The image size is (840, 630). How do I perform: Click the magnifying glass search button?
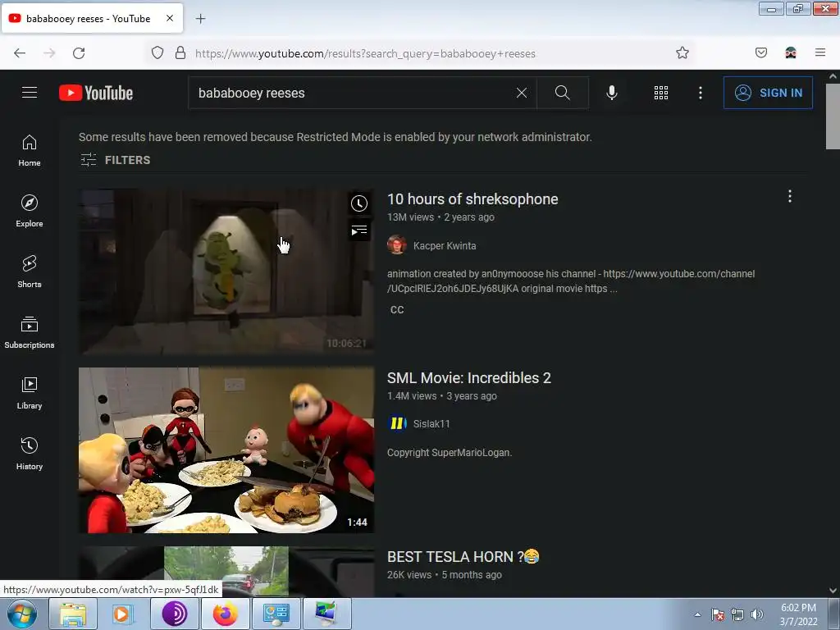pyautogui.click(x=563, y=93)
